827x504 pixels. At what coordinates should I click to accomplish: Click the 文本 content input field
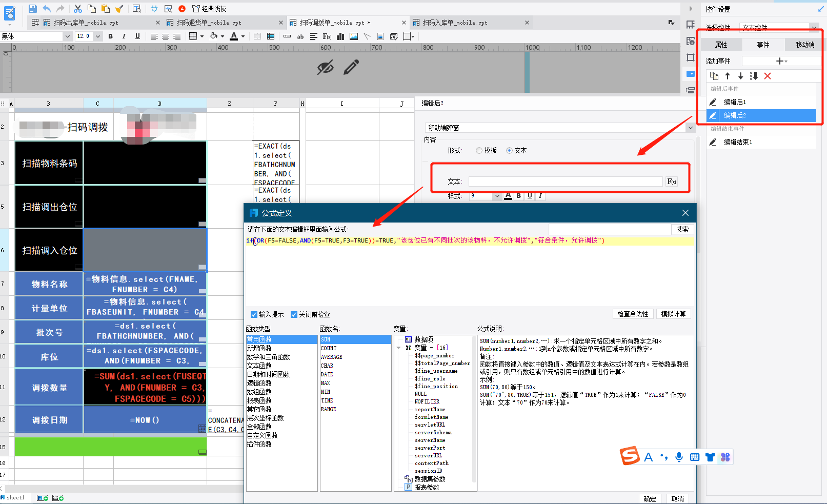[566, 182]
